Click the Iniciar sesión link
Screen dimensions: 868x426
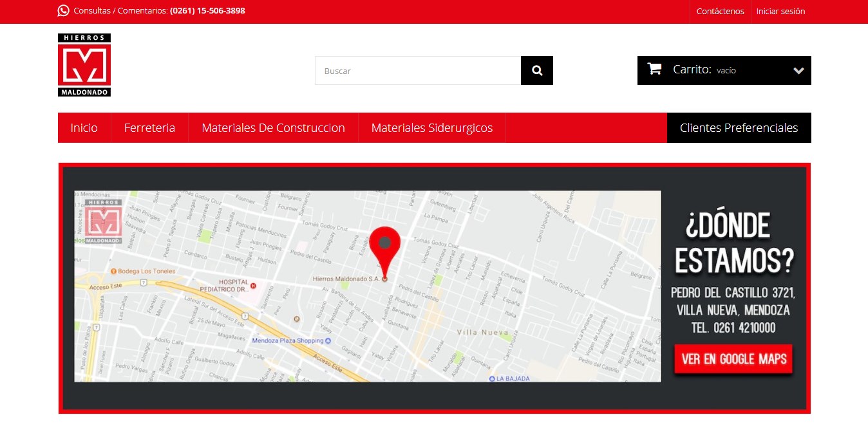click(780, 11)
